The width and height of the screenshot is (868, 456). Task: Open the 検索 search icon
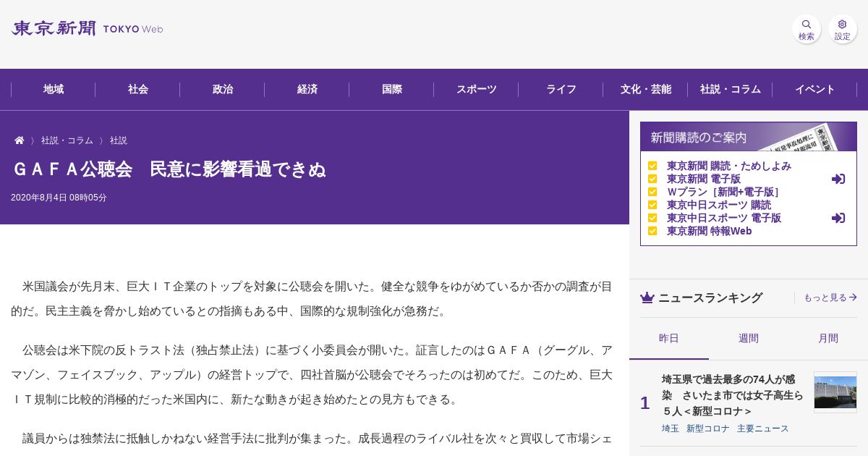coord(807,29)
